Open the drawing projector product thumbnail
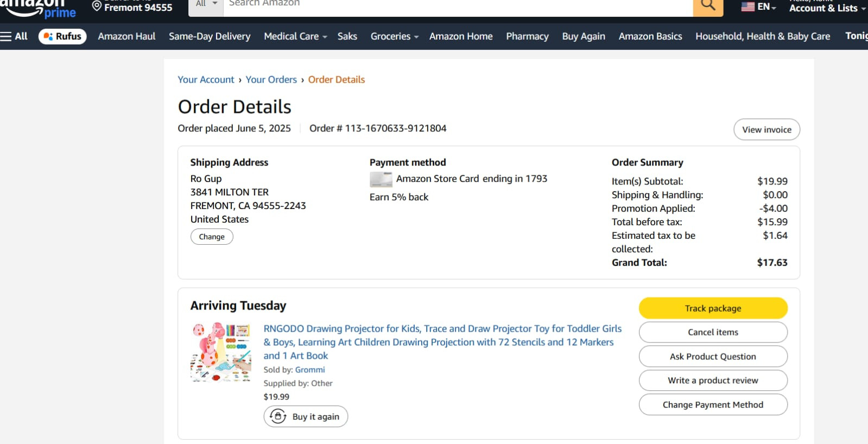This screenshot has height=444, width=868. (x=221, y=352)
